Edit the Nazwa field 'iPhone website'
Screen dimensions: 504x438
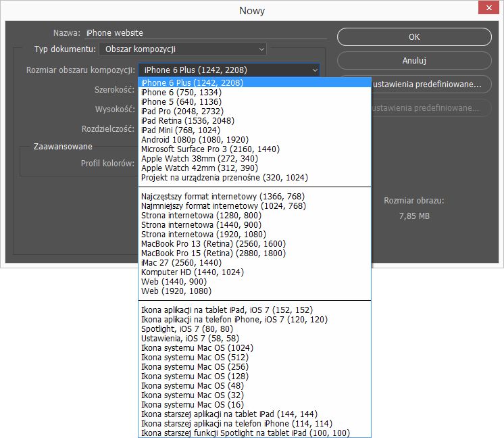(x=205, y=33)
